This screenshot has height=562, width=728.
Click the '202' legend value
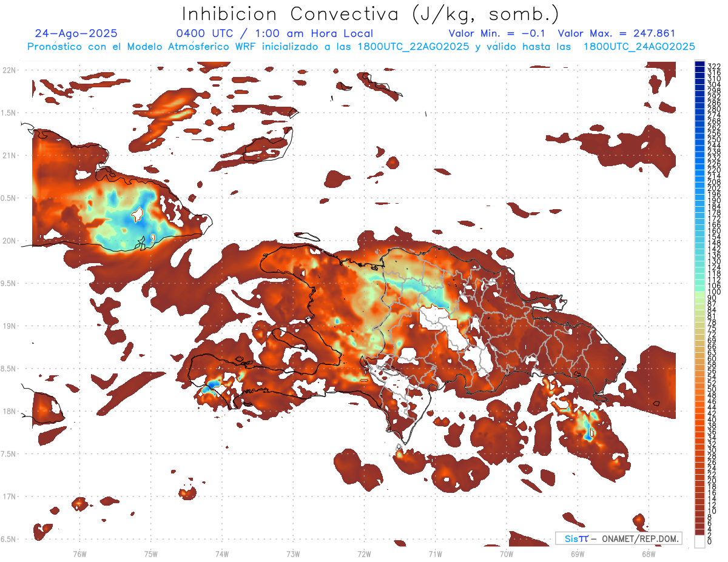pyautogui.click(x=713, y=188)
